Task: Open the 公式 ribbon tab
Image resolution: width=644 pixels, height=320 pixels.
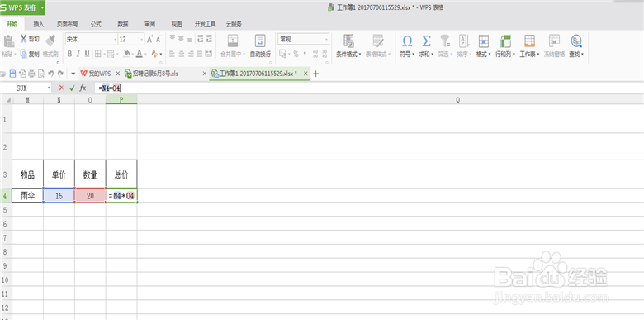Action: tap(96, 24)
